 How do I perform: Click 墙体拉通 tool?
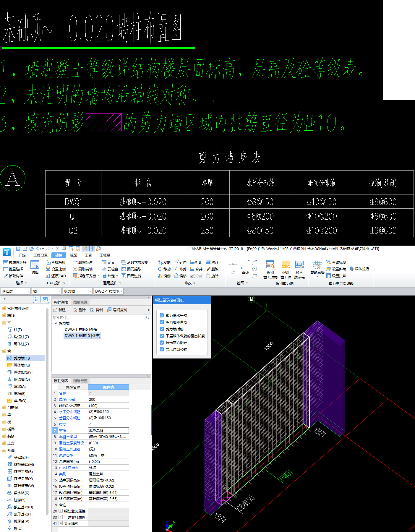pos(359,269)
